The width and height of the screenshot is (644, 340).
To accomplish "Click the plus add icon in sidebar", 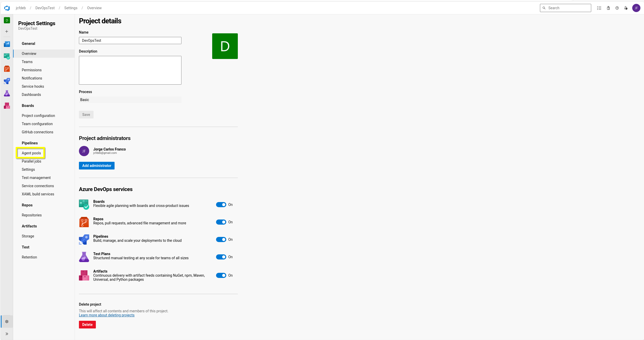I will [x=7, y=31].
